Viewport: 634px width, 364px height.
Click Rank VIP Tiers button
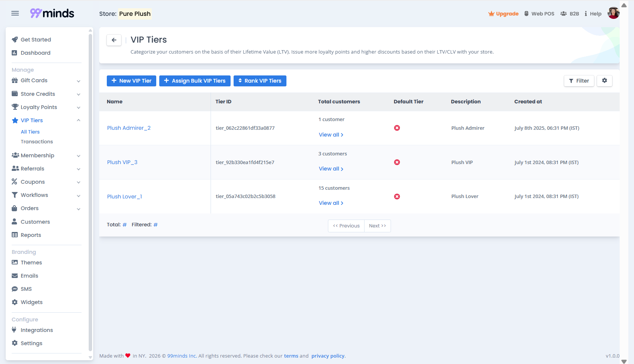tap(260, 81)
